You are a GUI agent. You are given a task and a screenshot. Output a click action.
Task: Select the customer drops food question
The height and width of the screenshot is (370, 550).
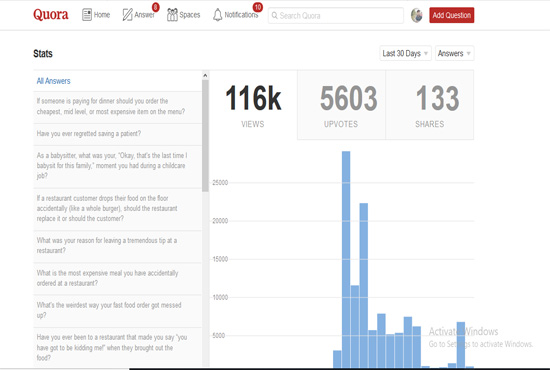118,208
